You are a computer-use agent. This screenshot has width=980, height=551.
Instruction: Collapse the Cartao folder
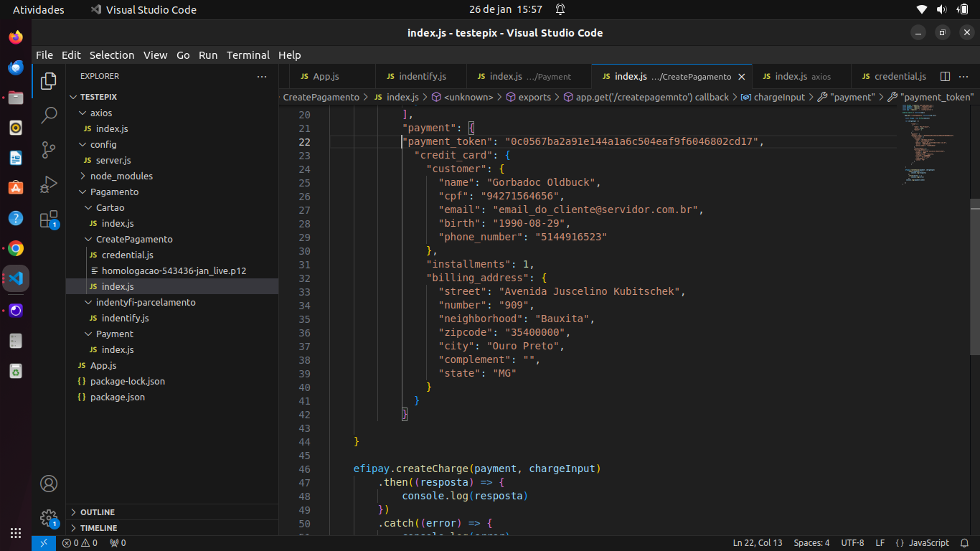point(172,207)
